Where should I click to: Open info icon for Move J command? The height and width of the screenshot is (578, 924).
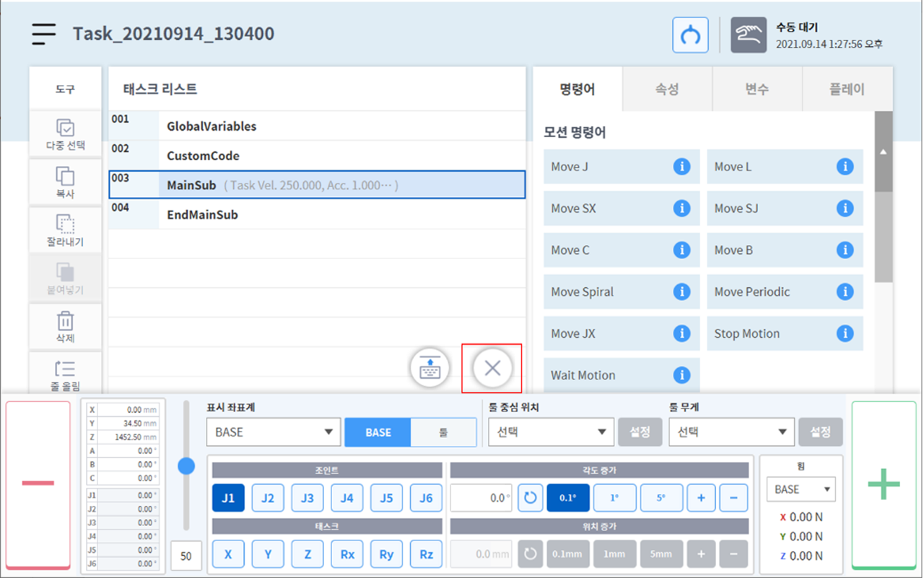click(681, 167)
